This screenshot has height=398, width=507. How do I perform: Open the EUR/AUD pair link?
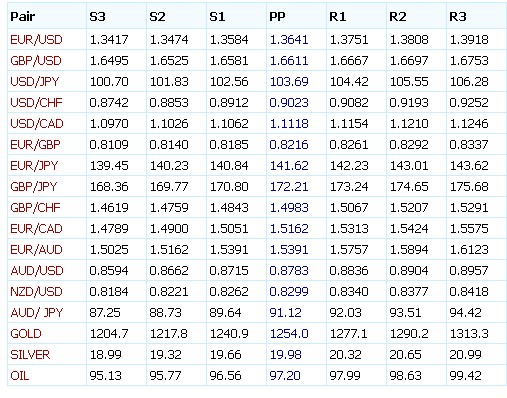point(36,250)
